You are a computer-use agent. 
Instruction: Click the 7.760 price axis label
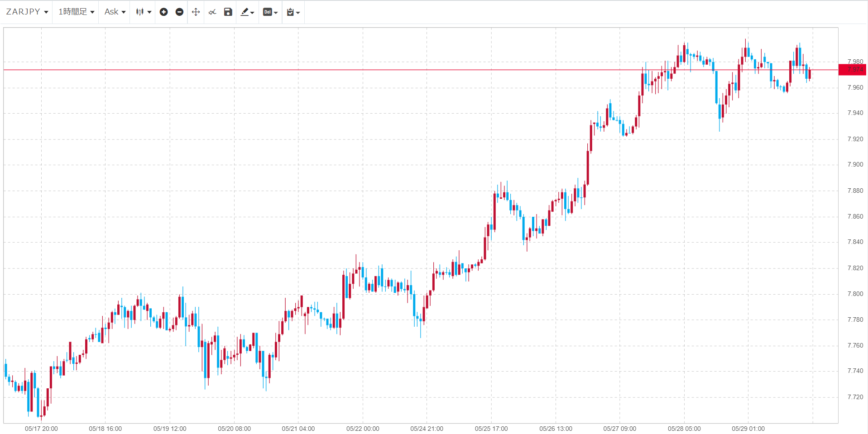pos(855,345)
